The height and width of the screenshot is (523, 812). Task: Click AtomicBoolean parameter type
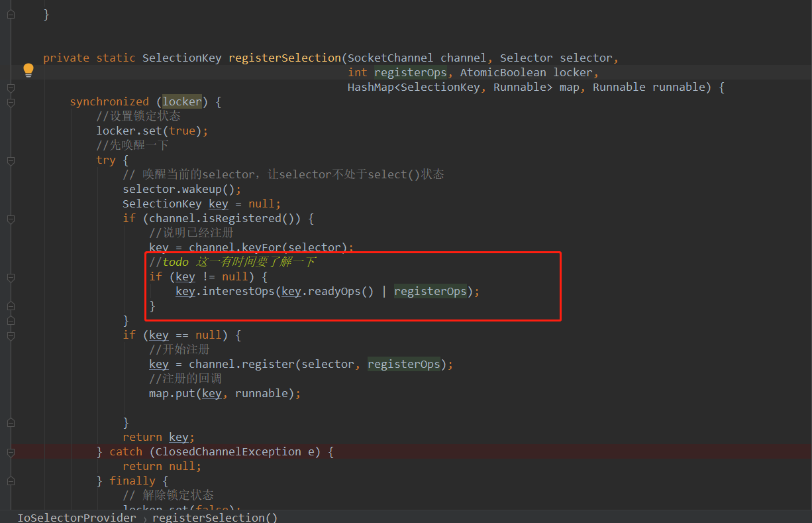point(503,73)
